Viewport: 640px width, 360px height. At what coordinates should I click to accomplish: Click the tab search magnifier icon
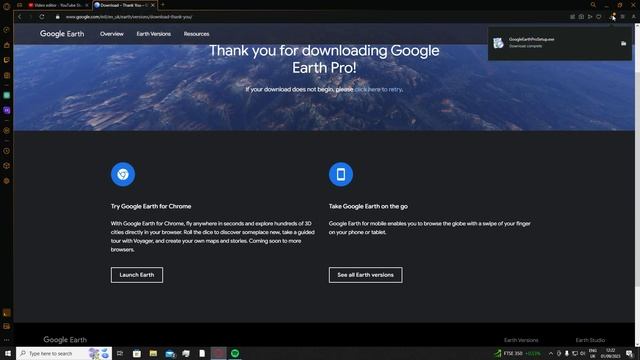coord(593,5)
